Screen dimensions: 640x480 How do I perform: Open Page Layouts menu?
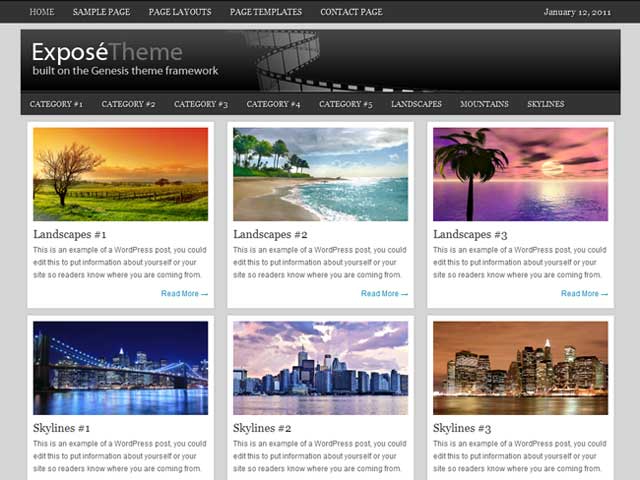[x=180, y=12]
